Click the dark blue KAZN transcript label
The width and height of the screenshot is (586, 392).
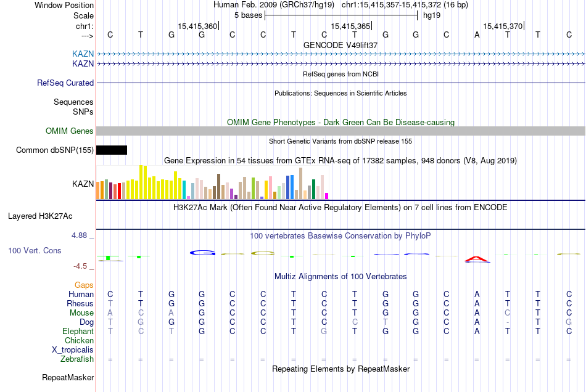[x=83, y=64]
